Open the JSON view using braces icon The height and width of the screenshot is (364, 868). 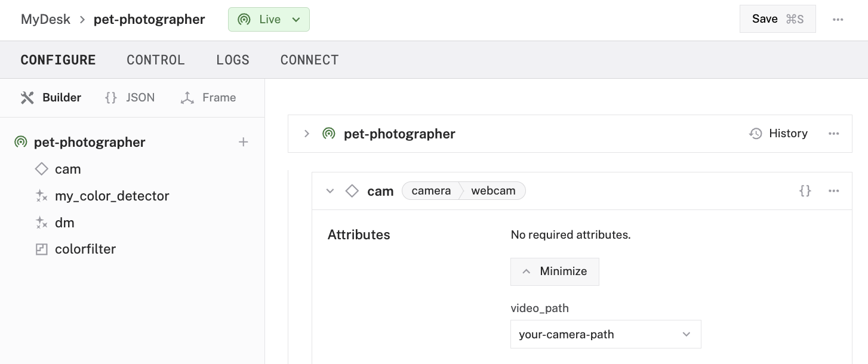tap(111, 97)
